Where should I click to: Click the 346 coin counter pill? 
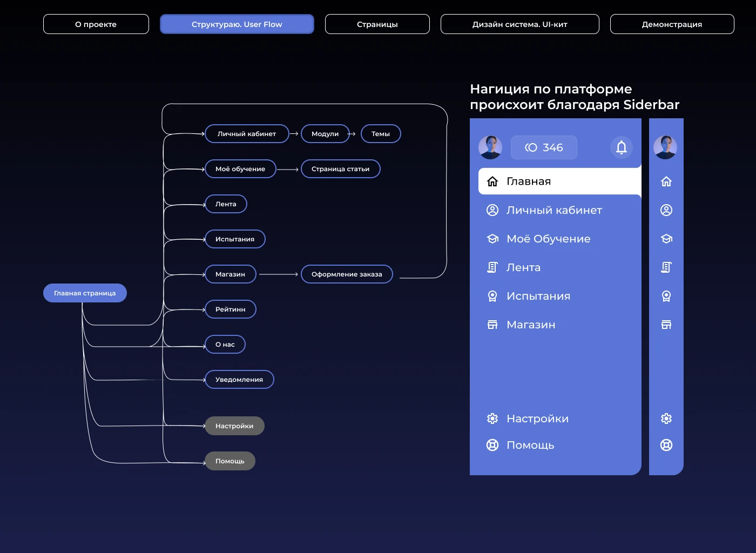coord(544,147)
